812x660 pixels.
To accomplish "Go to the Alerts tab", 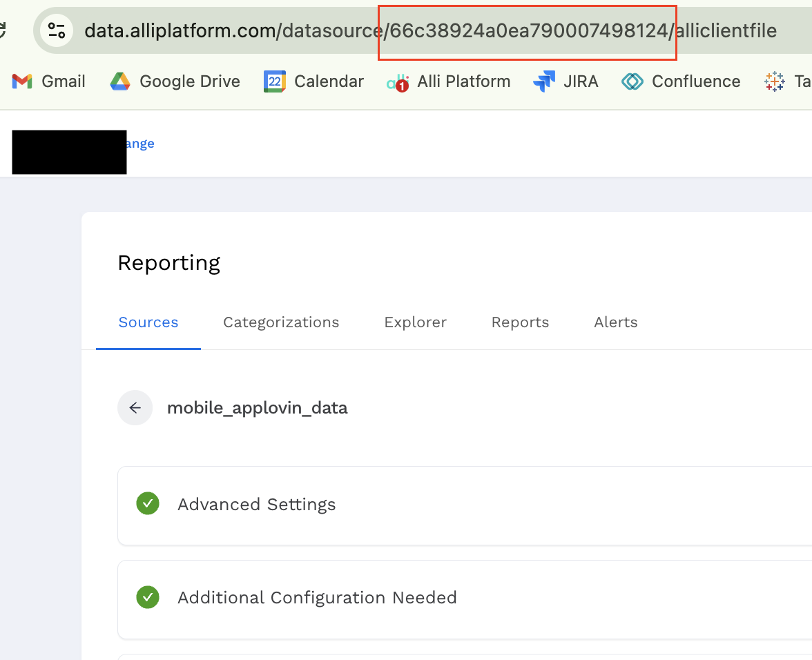I will [x=615, y=322].
